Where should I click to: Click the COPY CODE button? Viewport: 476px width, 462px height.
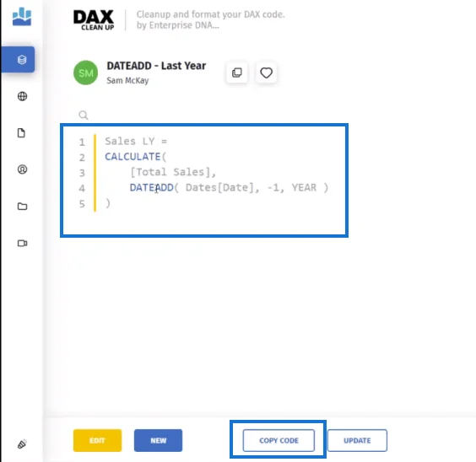(x=279, y=440)
